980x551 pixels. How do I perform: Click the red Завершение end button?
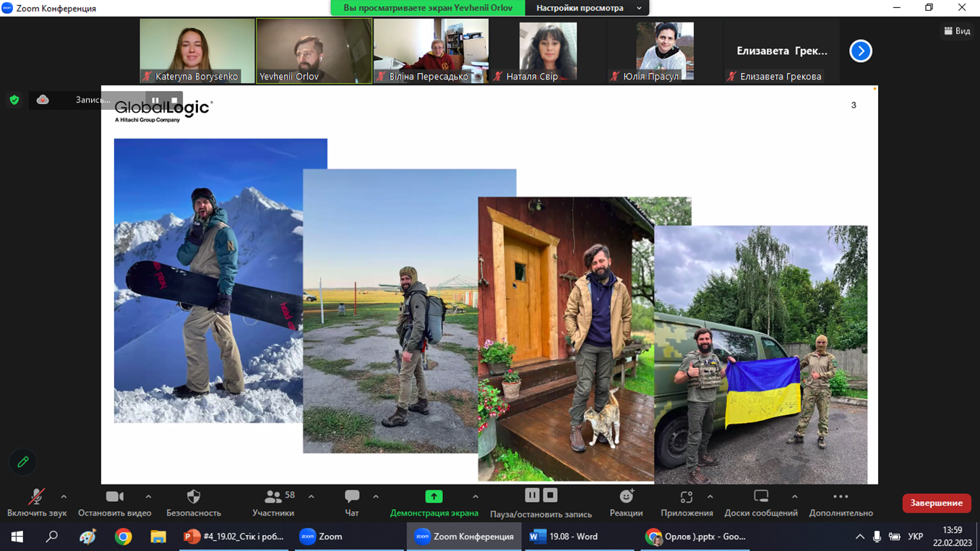936,503
